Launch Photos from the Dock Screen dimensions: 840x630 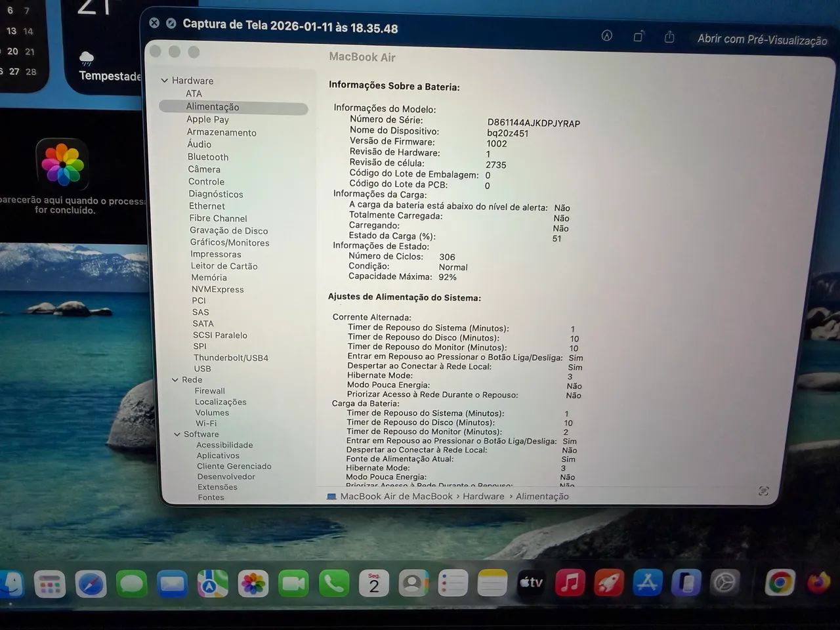253,583
